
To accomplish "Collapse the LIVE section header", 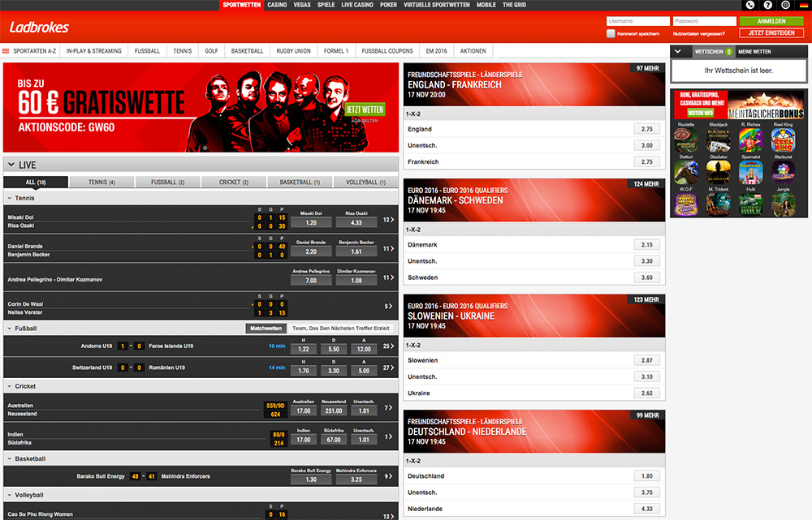I will click(x=10, y=165).
